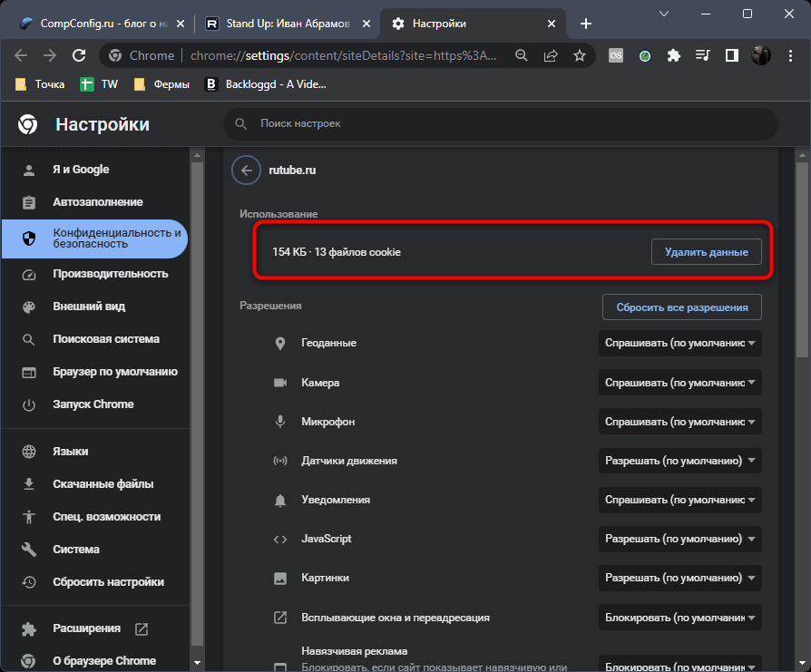Open Backloggd bookmark
This screenshot has height=672, width=811.
coord(266,84)
